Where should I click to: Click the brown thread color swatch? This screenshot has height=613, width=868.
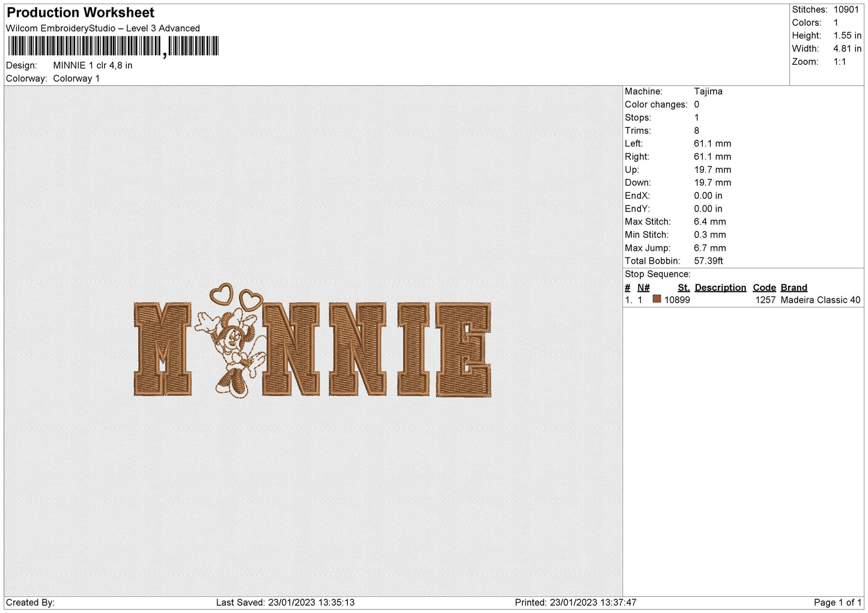tap(657, 299)
